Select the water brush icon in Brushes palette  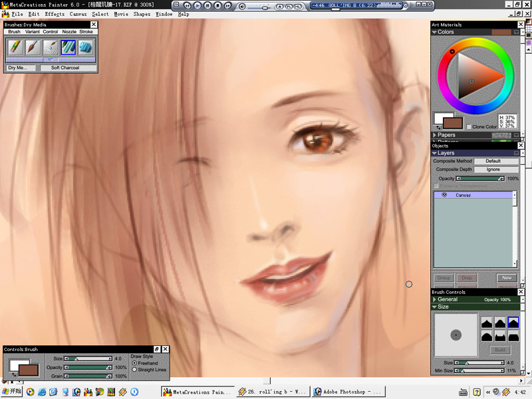click(51, 47)
